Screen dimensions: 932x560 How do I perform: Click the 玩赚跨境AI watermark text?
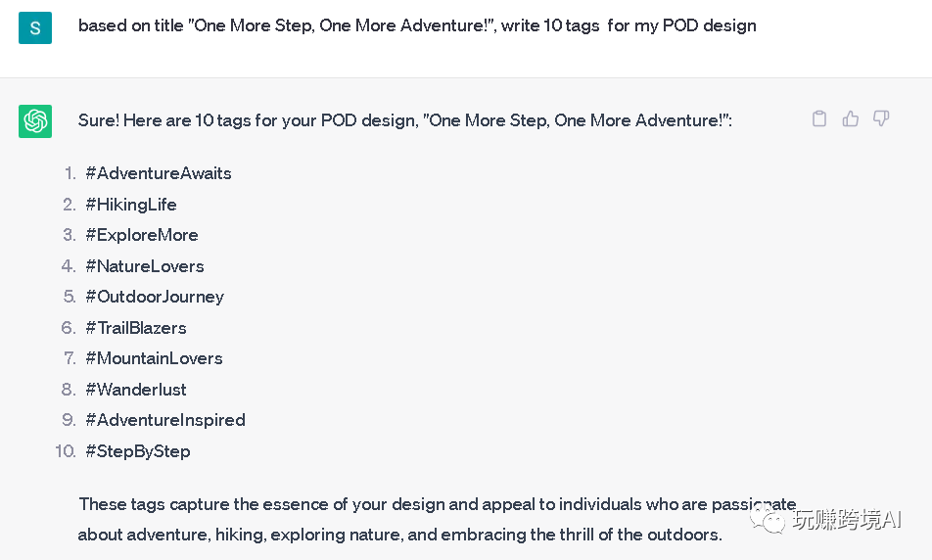[847, 520]
